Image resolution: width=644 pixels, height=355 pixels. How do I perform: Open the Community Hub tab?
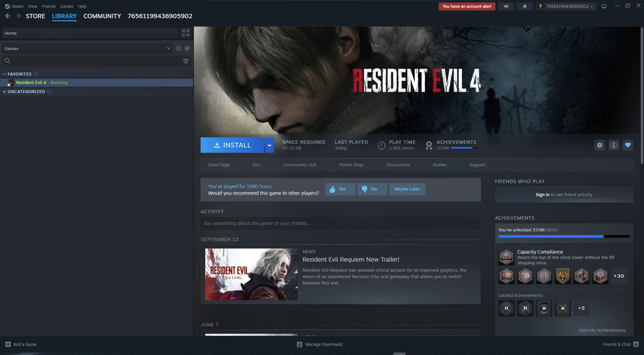[300, 165]
